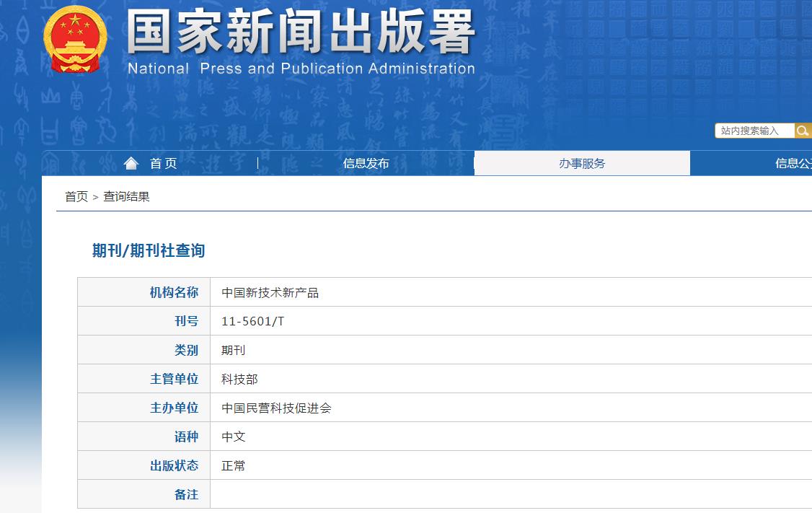Click the search magnifier icon
This screenshot has width=812, height=513.
(803, 131)
